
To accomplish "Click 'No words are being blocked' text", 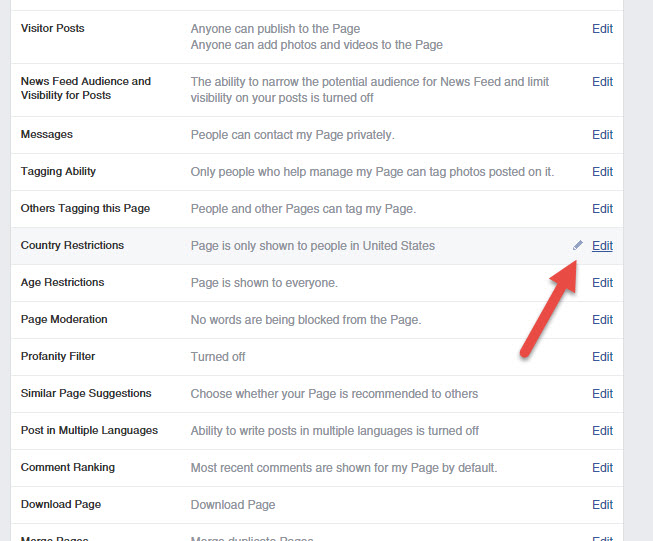I will tap(306, 320).
